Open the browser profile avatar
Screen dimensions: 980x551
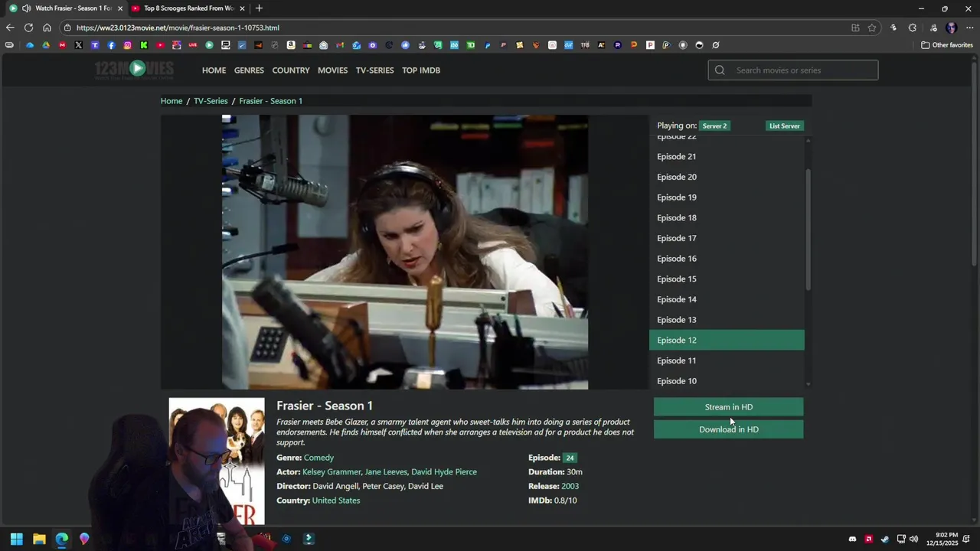pos(952,28)
